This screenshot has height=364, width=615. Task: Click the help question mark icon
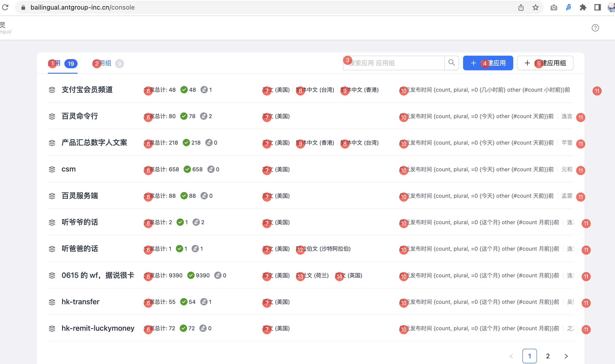pyautogui.click(x=595, y=28)
